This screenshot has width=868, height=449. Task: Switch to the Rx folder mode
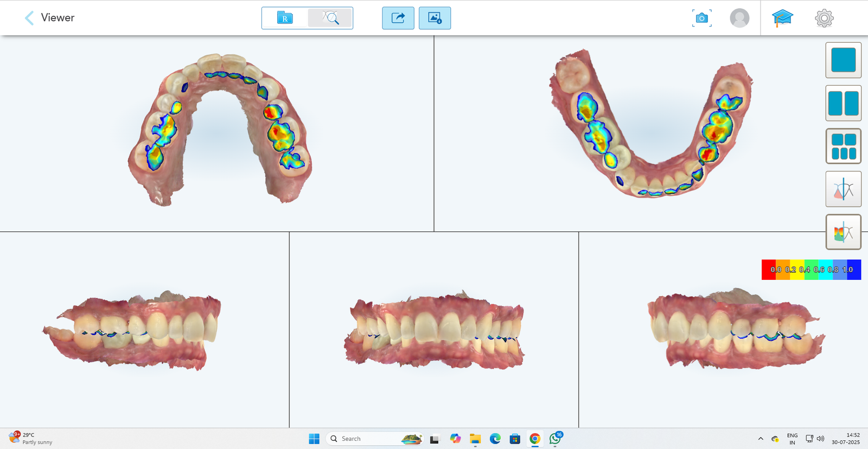tap(285, 18)
